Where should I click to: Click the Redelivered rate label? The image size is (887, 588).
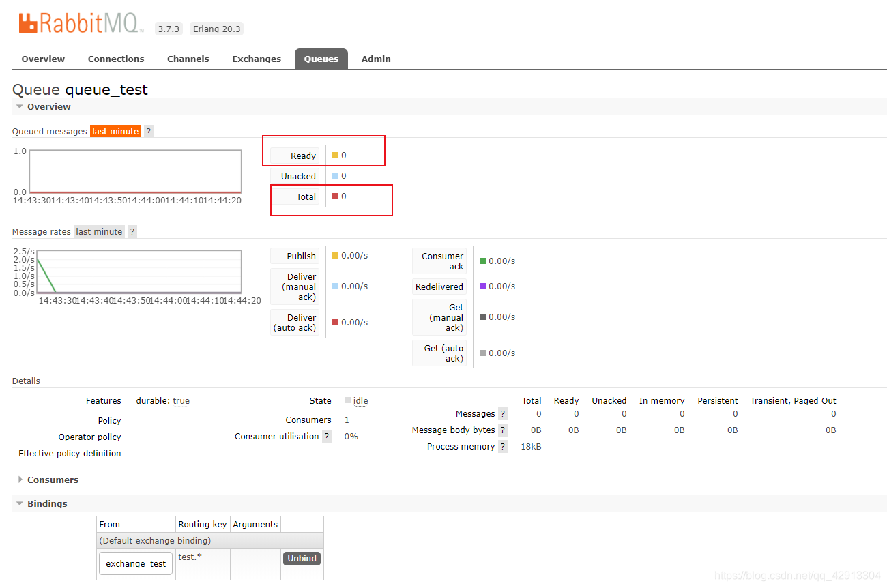pos(439,287)
